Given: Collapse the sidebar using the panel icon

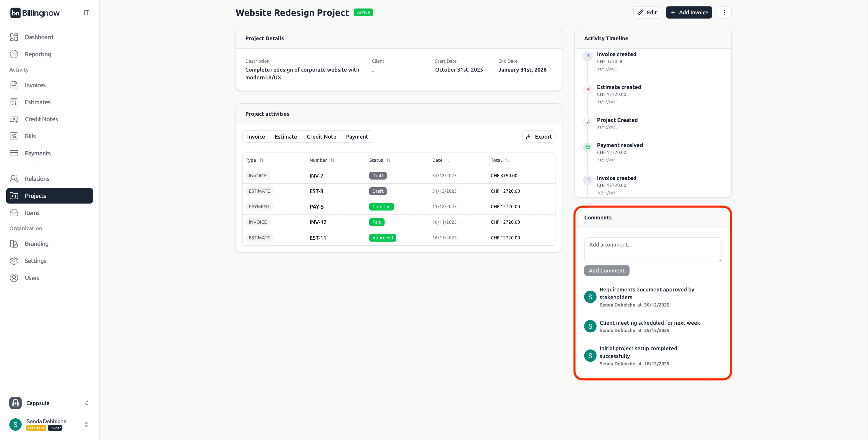Looking at the screenshot, I should click(x=87, y=12).
